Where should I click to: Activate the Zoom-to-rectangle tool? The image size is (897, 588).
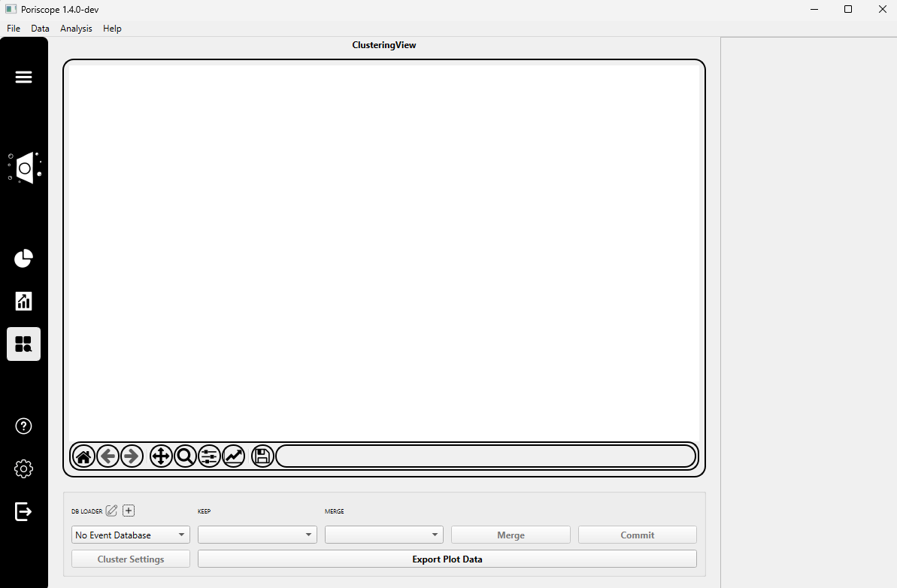pos(185,456)
